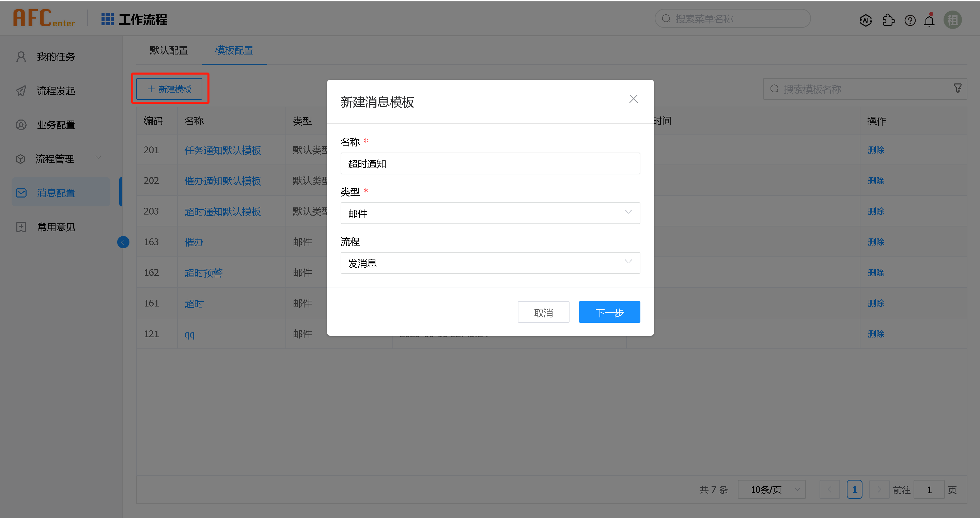
Task: Click the 搜索菜单名称 search box
Action: tap(732, 19)
